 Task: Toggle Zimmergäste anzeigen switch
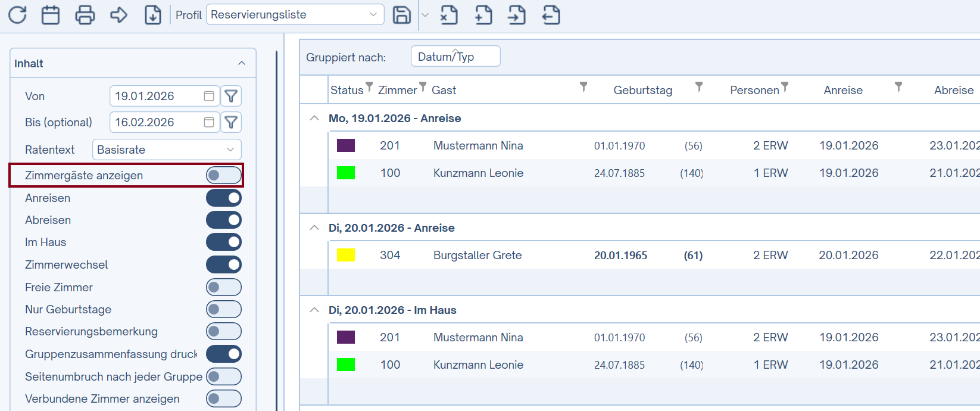[x=224, y=175]
